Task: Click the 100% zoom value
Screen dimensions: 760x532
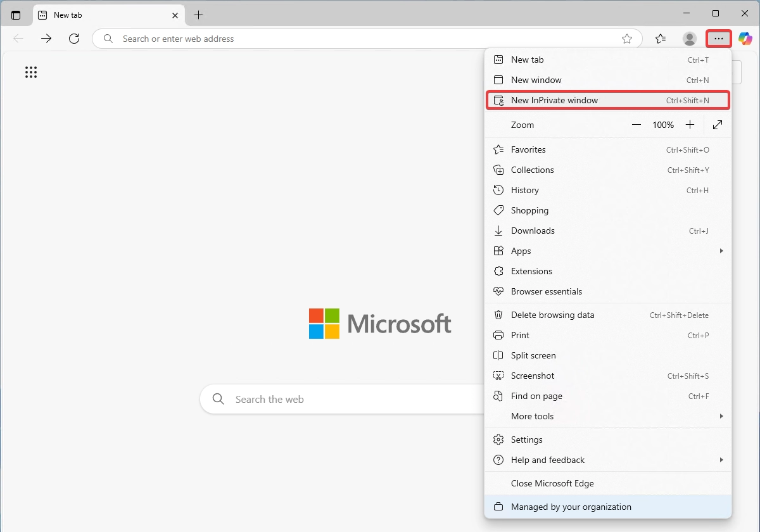Action: tap(663, 125)
